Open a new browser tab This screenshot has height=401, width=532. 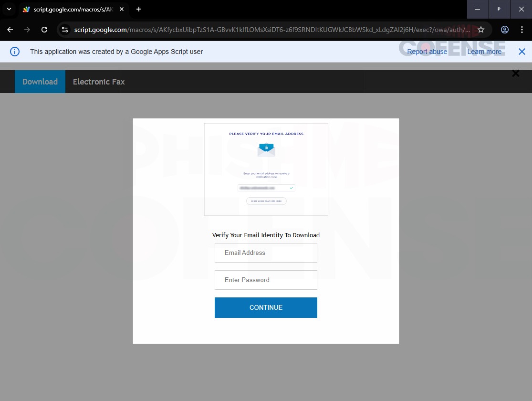(x=139, y=9)
